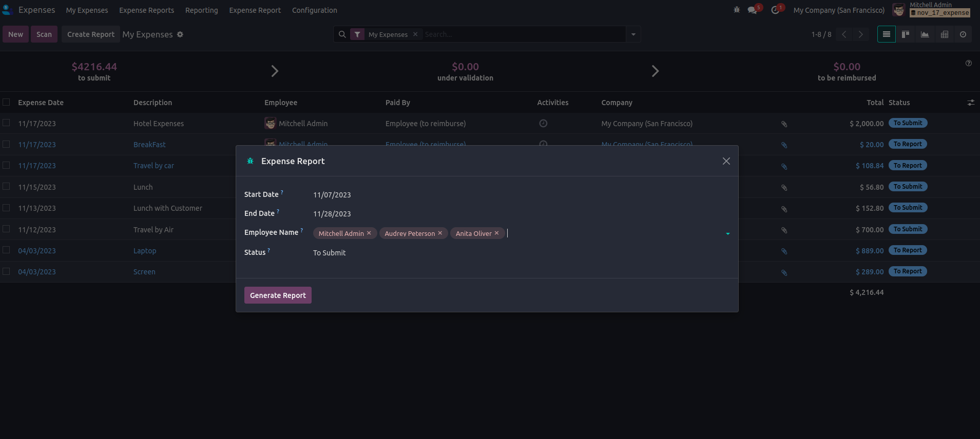Image resolution: width=980 pixels, height=439 pixels.
Task: Remove the Audrey Peterson employee tag
Action: pyautogui.click(x=440, y=233)
